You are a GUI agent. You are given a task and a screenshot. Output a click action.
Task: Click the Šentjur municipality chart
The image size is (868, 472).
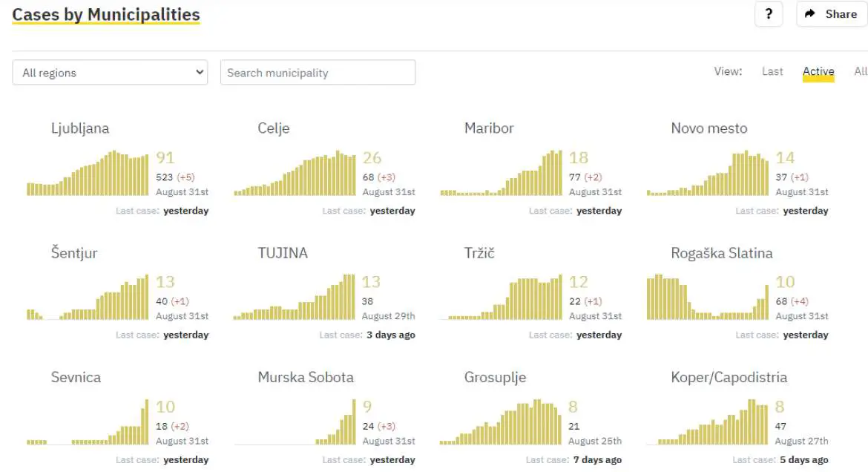pos(88,298)
